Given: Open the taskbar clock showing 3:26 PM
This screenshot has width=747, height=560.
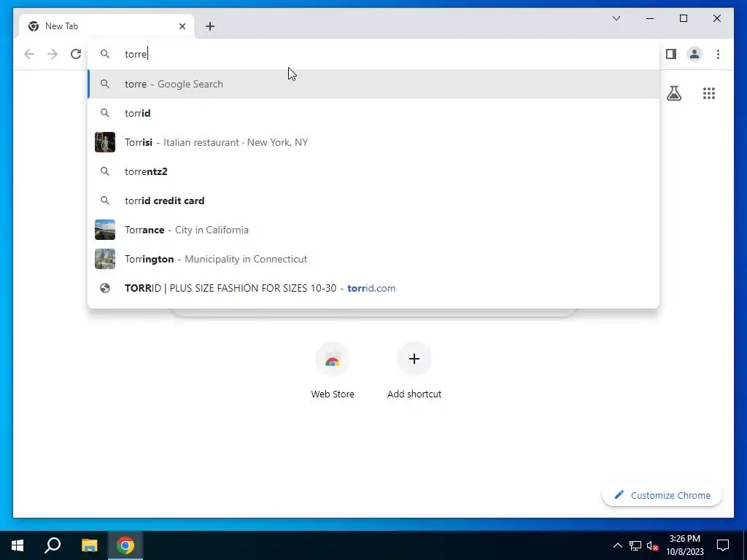Looking at the screenshot, I should [684, 545].
